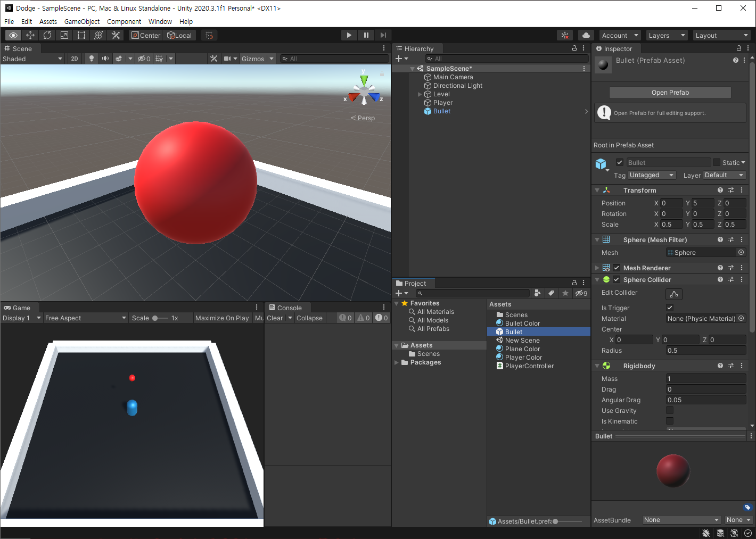Open the Layers dropdown in toolbar
This screenshot has width=756, height=539.
(667, 35)
